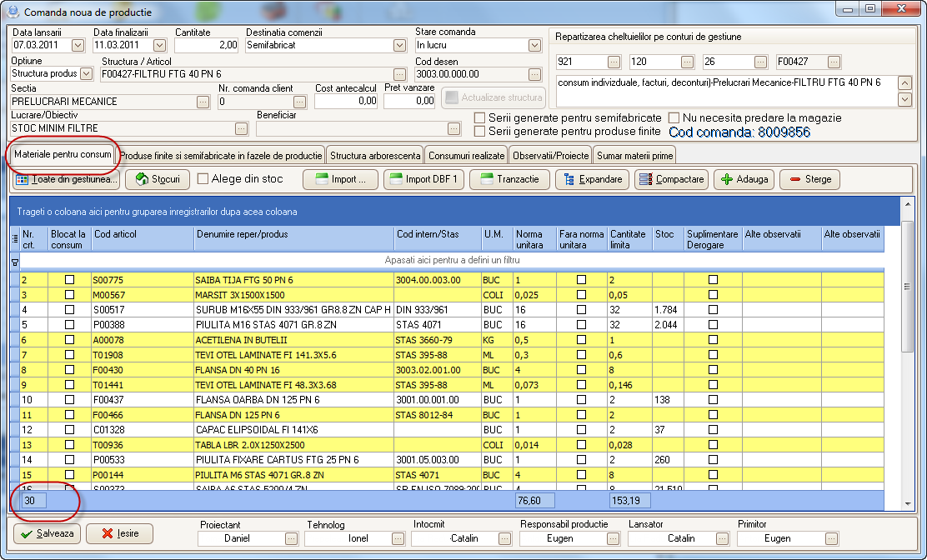
Task: Click Toate din gestiunea grid icon button
Action: pyautogui.click(x=23, y=179)
